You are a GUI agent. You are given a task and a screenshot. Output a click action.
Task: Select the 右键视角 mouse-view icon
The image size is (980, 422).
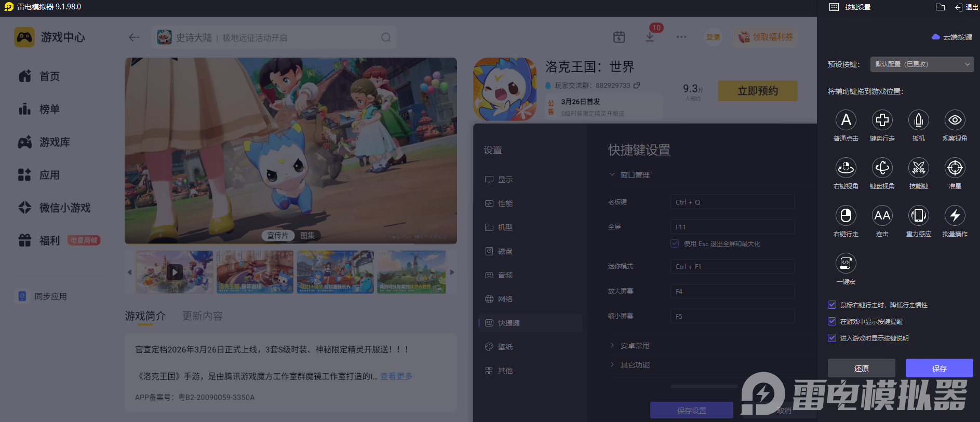tap(845, 168)
